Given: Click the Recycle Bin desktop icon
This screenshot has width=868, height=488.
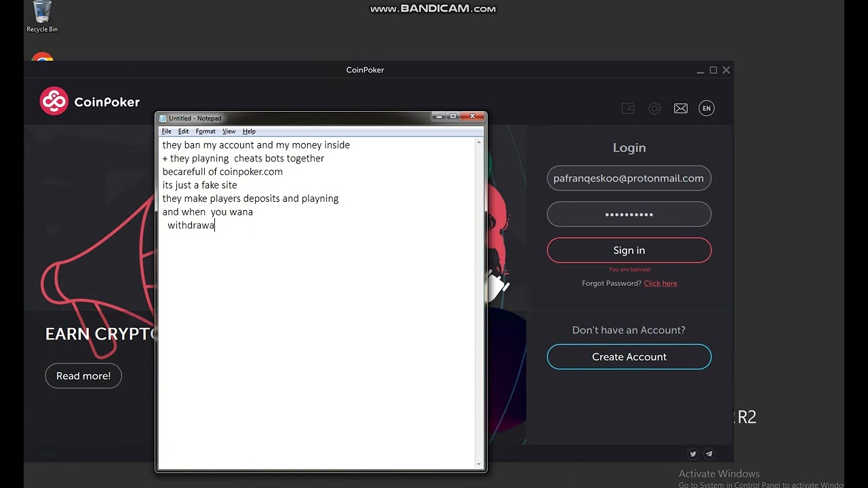Looking at the screenshot, I should coord(42,17).
